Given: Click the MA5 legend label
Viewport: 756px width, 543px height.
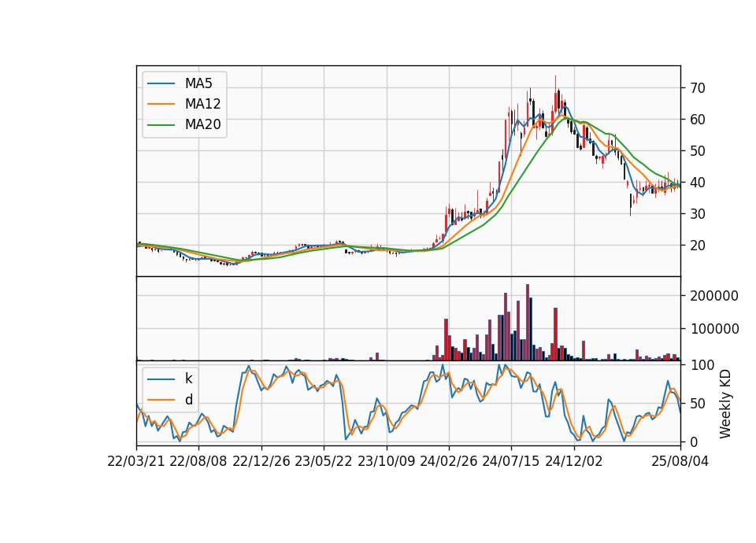Looking at the screenshot, I should click(x=198, y=83).
